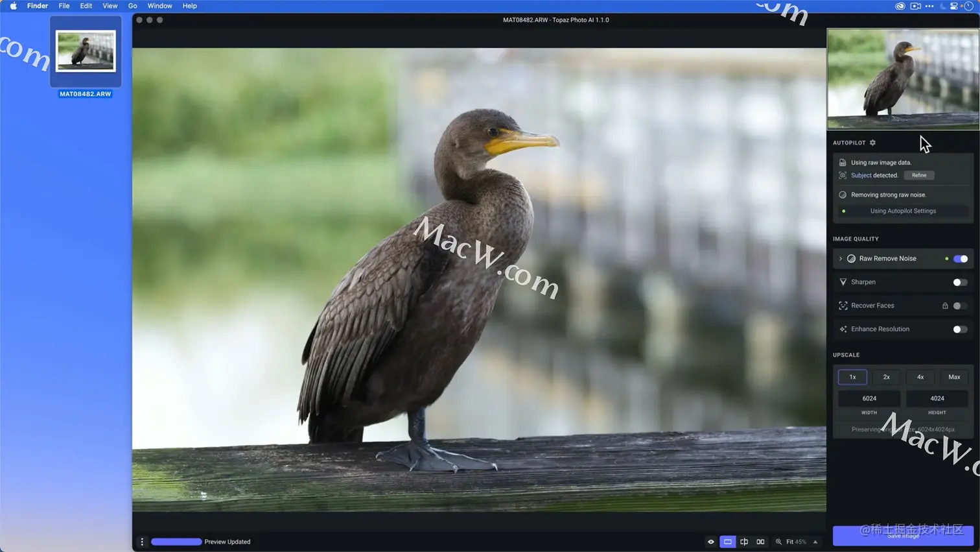The image size is (980, 552).
Task: Click Using Autopilot Settings button
Action: point(903,211)
